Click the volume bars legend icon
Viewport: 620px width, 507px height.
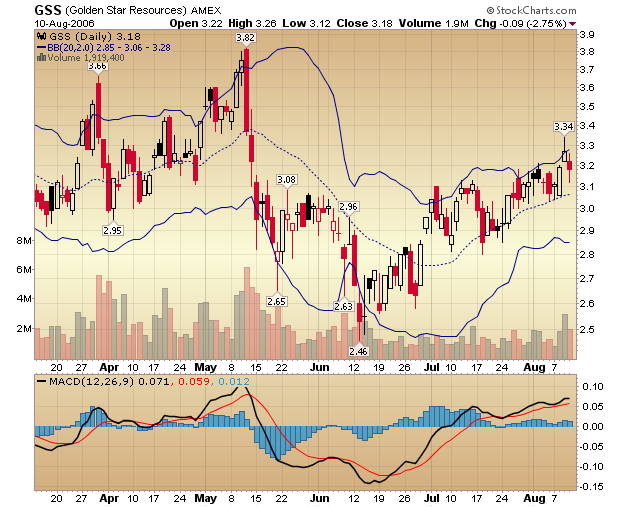pyautogui.click(x=42, y=58)
